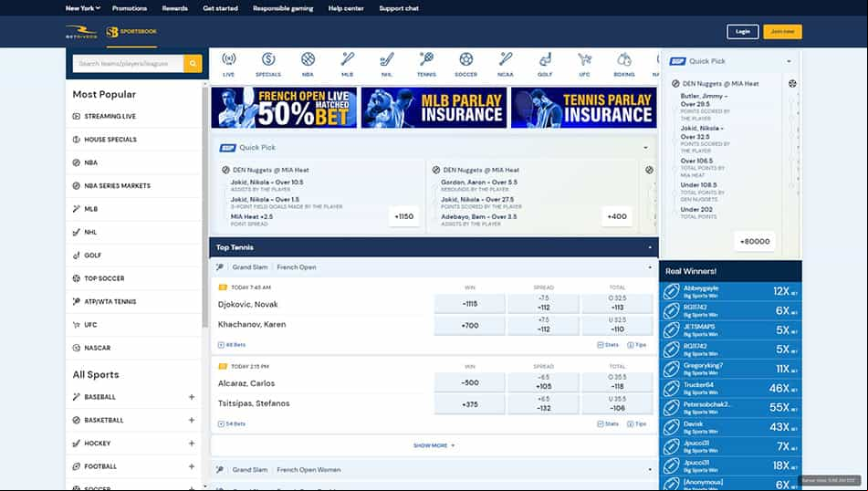Screen dimensions: 868x491
Task: Collapse the French Open Women row
Action: click(650, 470)
